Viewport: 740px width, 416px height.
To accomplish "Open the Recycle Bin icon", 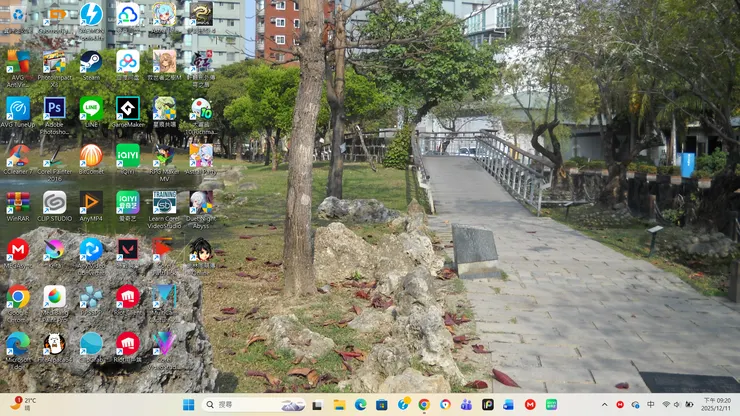I will pos(18,14).
